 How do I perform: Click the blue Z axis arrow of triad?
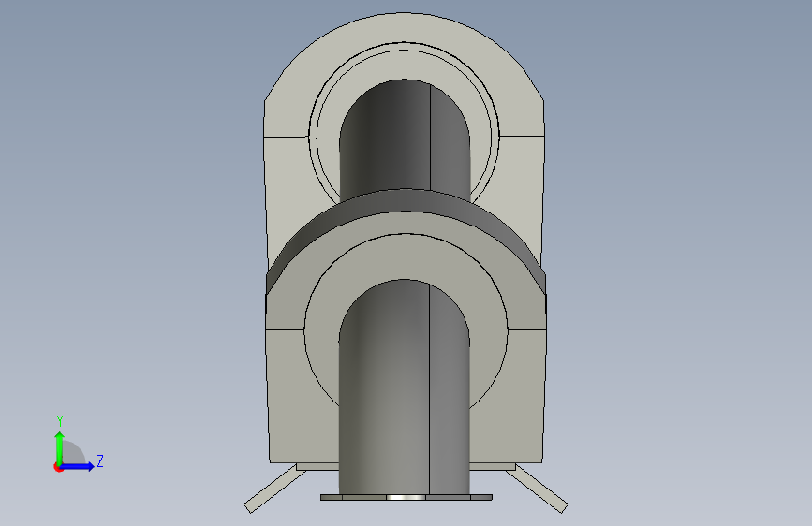coord(79,466)
